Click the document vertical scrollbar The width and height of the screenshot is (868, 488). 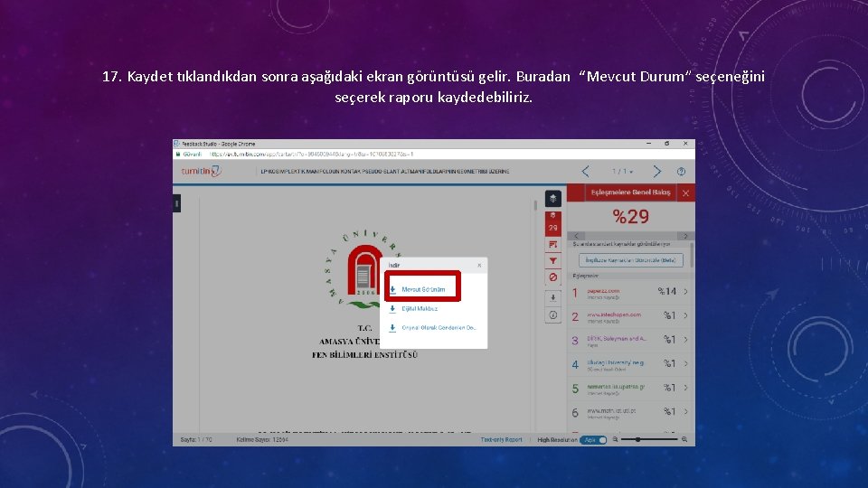(535, 206)
